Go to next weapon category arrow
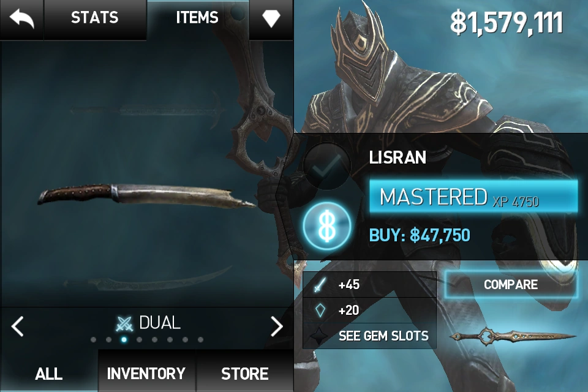588x392 pixels. point(277,326)
